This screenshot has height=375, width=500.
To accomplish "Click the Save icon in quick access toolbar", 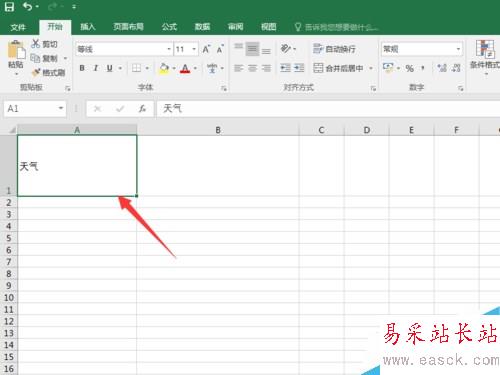I will [x=9, y=6].
